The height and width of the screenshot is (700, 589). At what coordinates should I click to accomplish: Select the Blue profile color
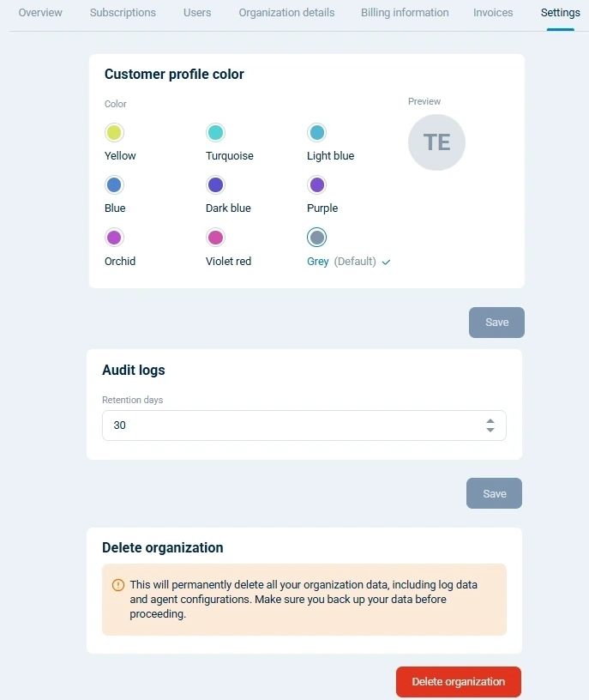tap(113, 184)
